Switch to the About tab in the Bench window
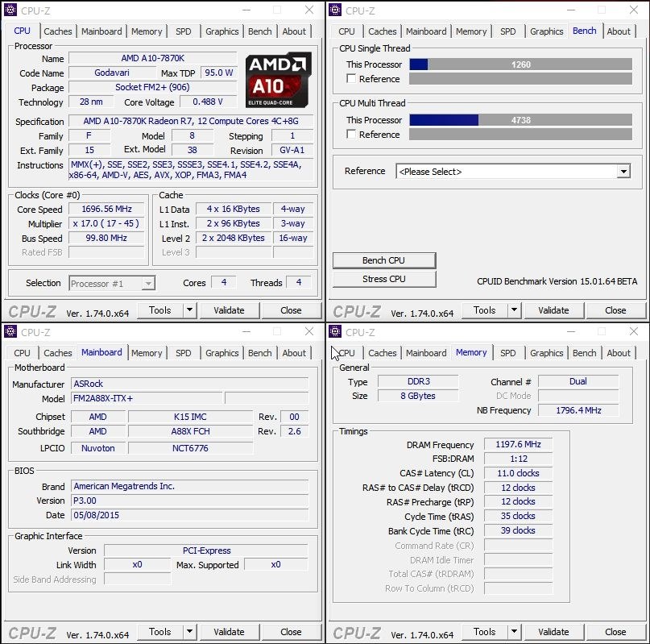Image resolution: width=650 pixels, height=644 pixels. click(x=619, y=31)
